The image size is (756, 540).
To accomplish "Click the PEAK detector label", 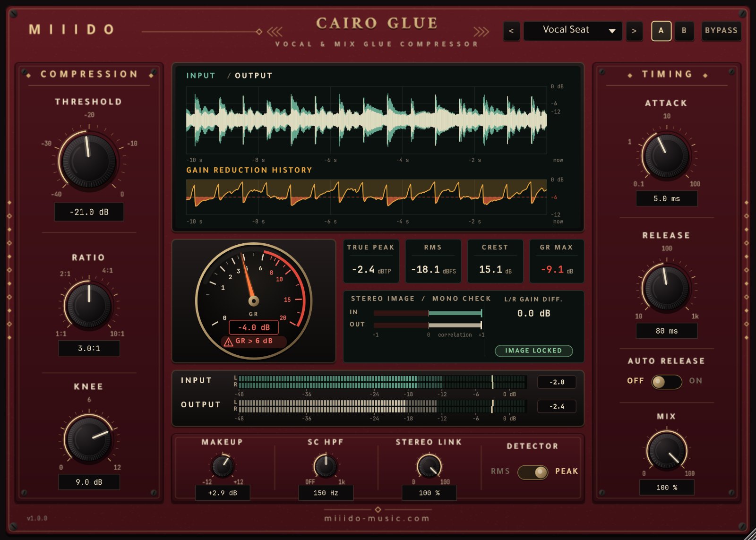I will point(567,471).
